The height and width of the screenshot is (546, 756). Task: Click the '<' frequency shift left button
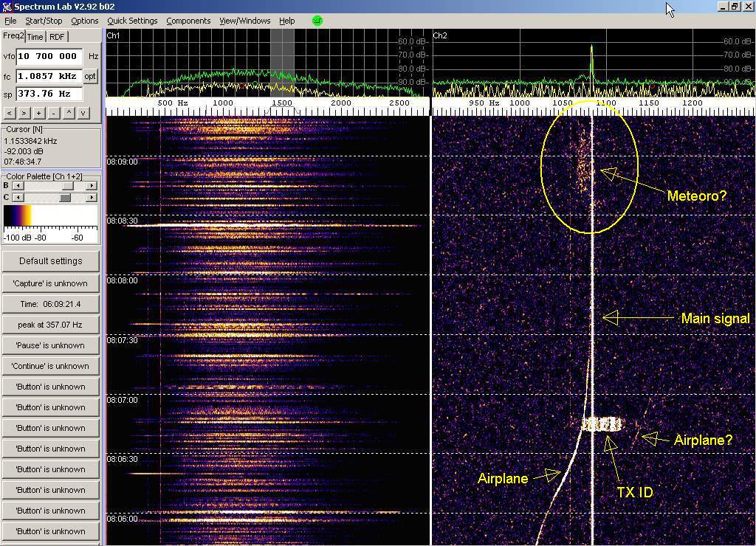click(x=10, y=113)
